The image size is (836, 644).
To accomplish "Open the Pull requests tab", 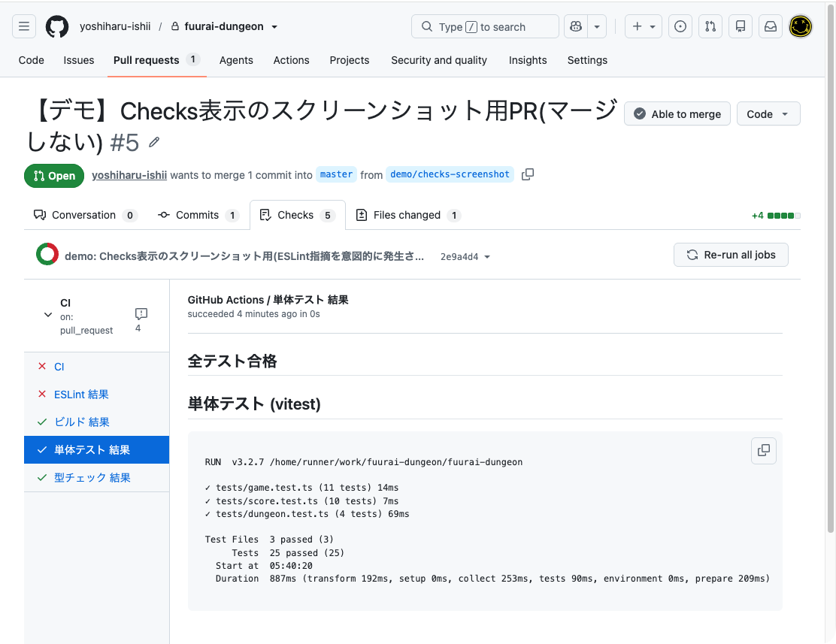I will point(156,60).
